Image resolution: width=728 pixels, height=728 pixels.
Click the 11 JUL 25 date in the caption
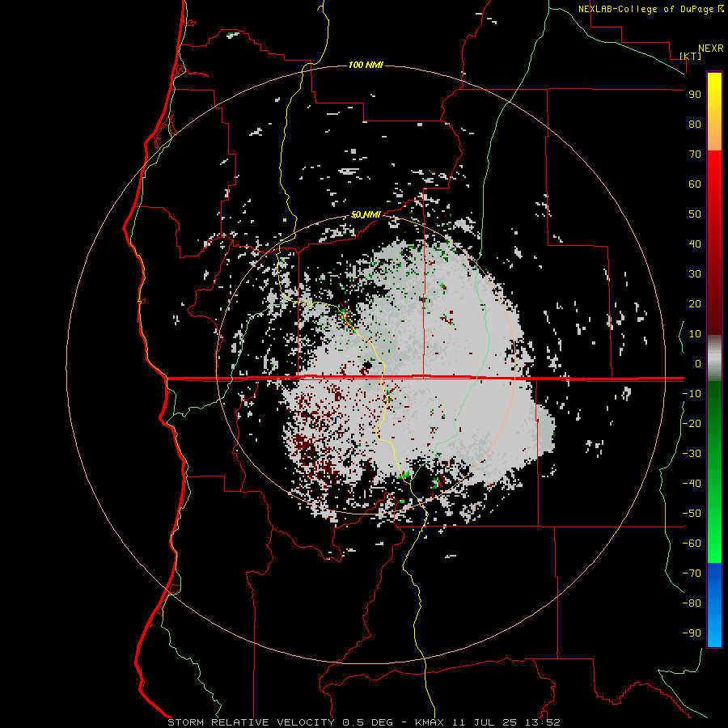pyautogui.click(x=485, y=722)
